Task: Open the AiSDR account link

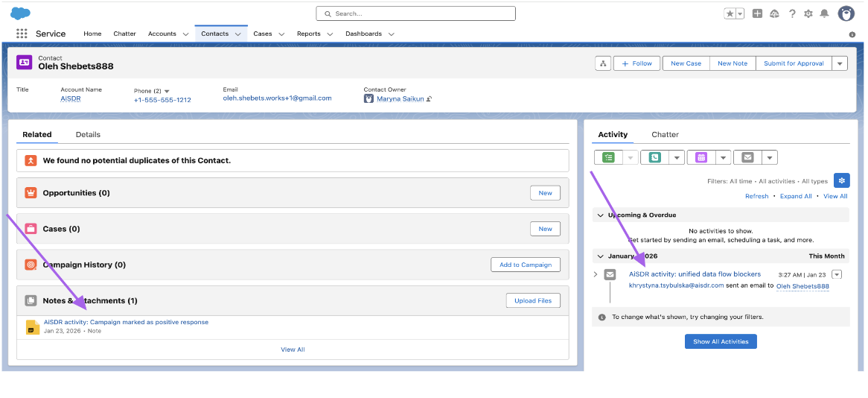Action: tap(71, 98)
